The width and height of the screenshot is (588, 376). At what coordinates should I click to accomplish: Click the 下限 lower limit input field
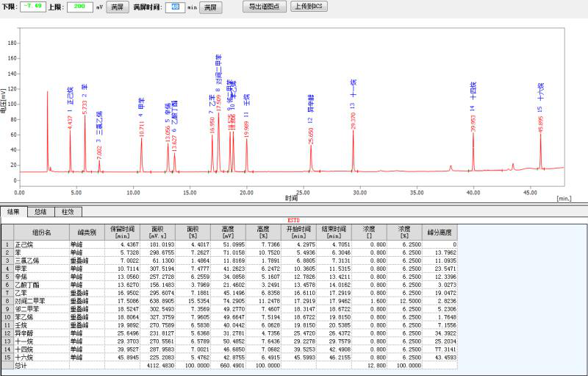coord(32,7)
